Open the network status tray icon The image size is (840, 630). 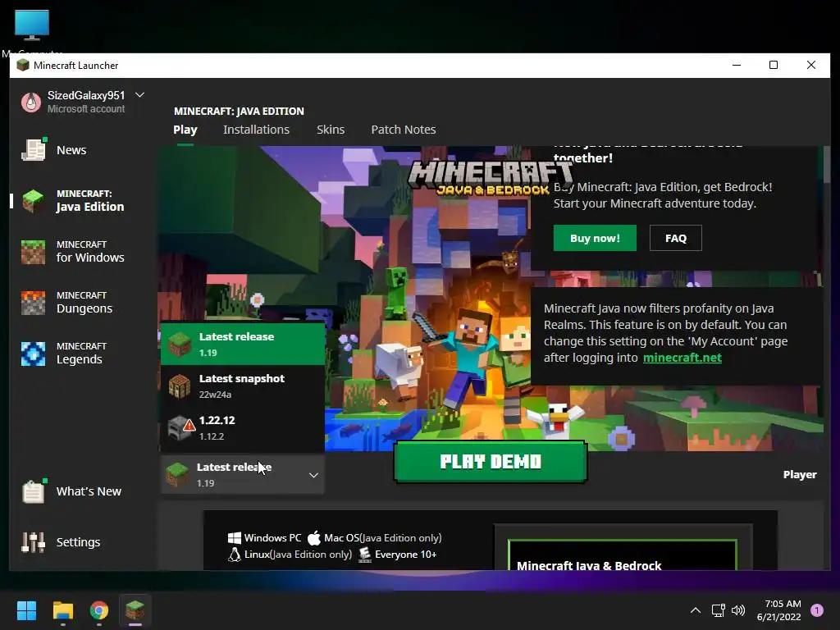[x=718, y=610]
